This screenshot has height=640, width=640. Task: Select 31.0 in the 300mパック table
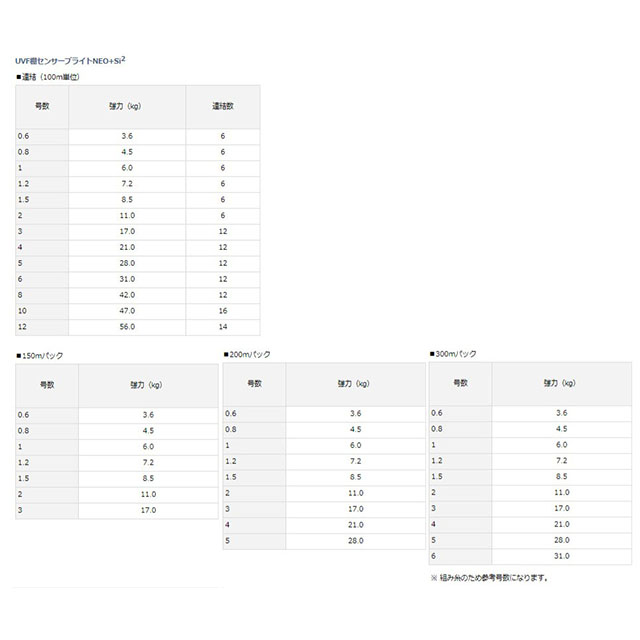click(560, 556)
